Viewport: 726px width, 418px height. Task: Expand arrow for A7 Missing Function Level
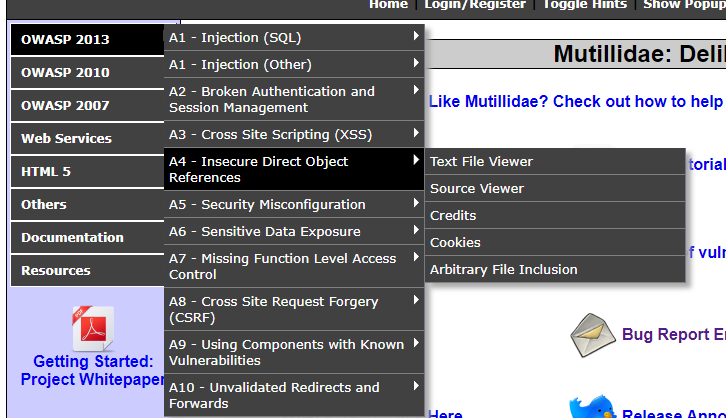[416, 257]
